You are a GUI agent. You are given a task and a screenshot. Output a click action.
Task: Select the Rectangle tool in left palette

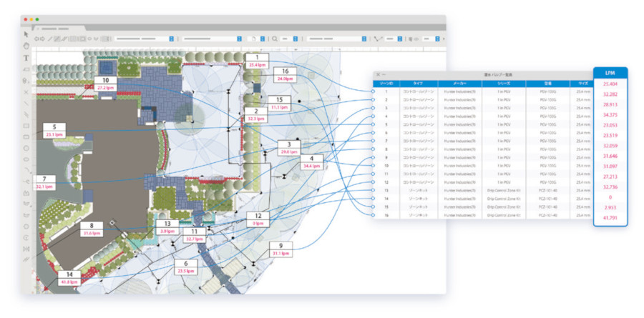point(26,126)
